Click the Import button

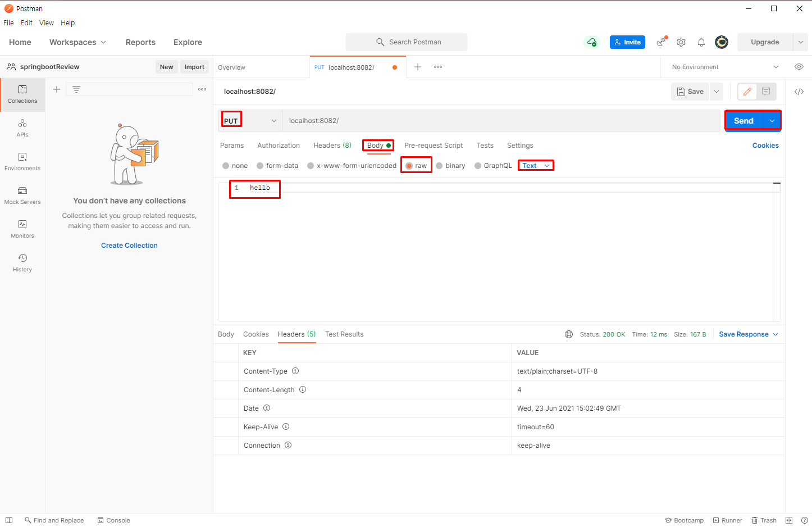pyautogui.click(x=194, y=67)
